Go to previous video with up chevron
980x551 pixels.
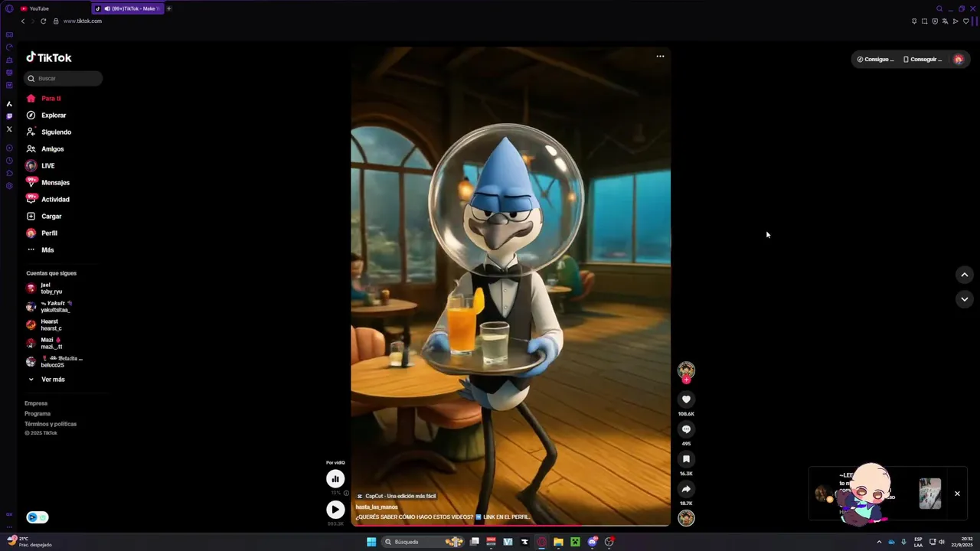pos(964,275)
